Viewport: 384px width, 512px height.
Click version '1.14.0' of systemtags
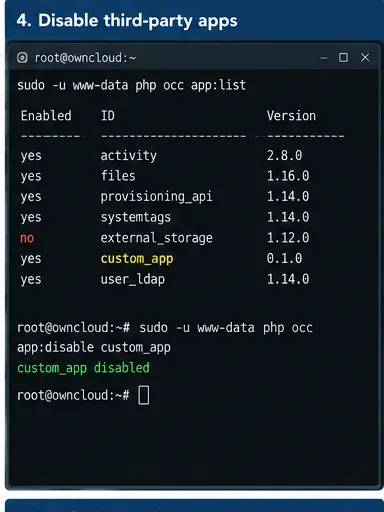[288, 217]
